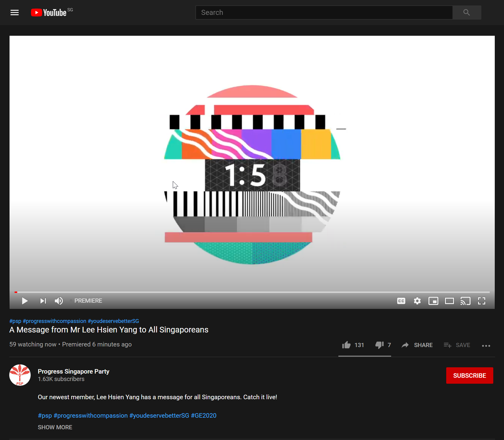The image size is (504, 440).
Task: Click inside the Search input field
Action: pos(324,13)
